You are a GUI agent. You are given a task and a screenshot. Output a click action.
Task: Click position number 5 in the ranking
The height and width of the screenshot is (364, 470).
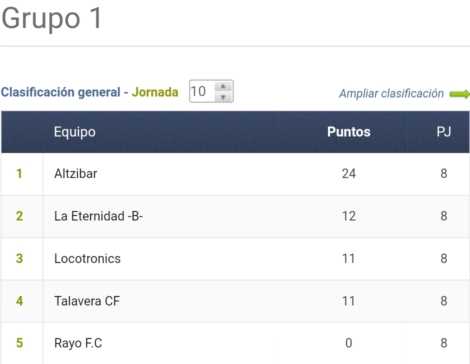tap(19, 343)
